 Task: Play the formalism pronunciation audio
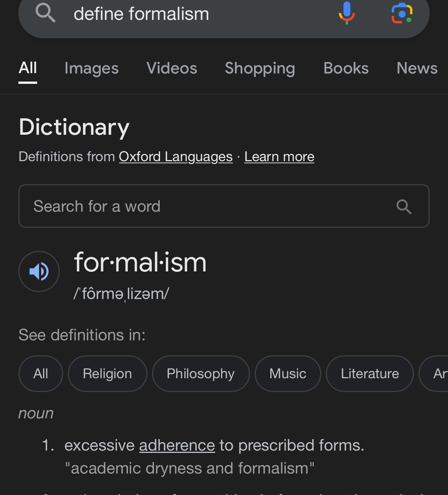39,271
